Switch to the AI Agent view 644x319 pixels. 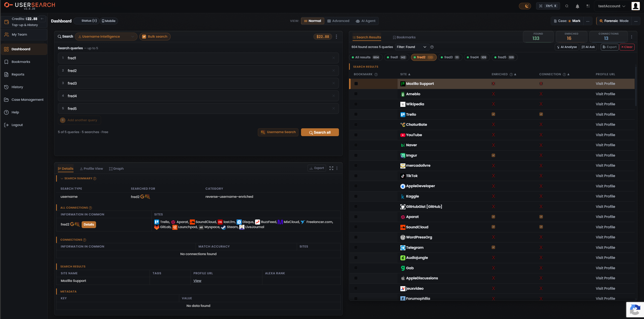coord(365,21)
